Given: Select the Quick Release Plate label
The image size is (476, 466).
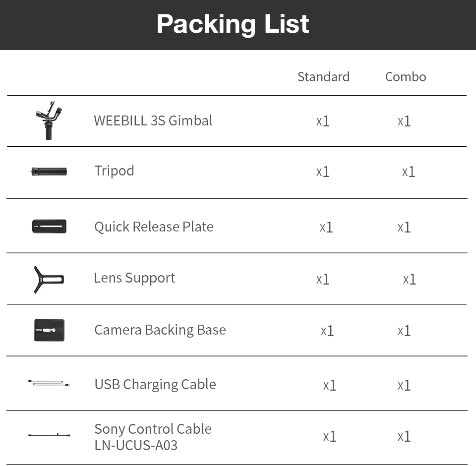Looking at the screenshot, I should coord(154,227).
